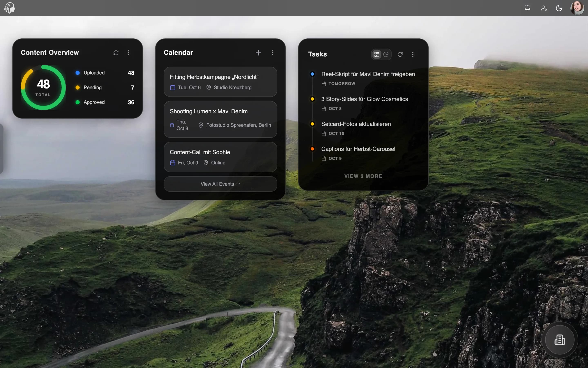Open the user account icon in header

[544, 8]
